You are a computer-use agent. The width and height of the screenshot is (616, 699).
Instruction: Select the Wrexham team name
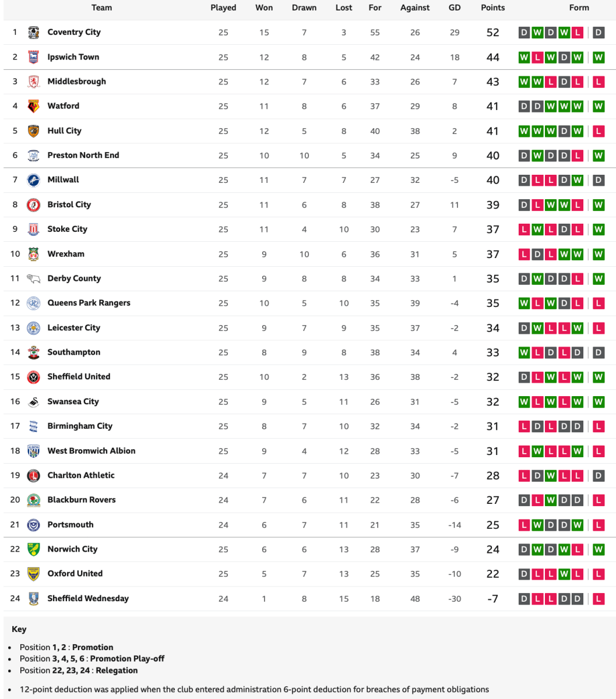click(66, 254)
